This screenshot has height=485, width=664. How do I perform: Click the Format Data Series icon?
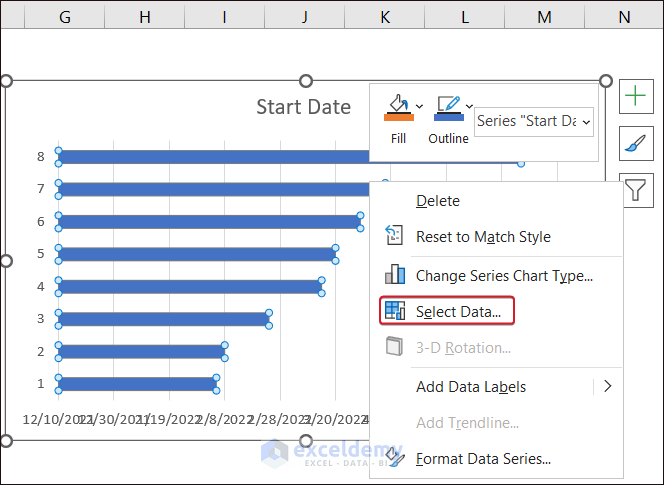(395, 458)
